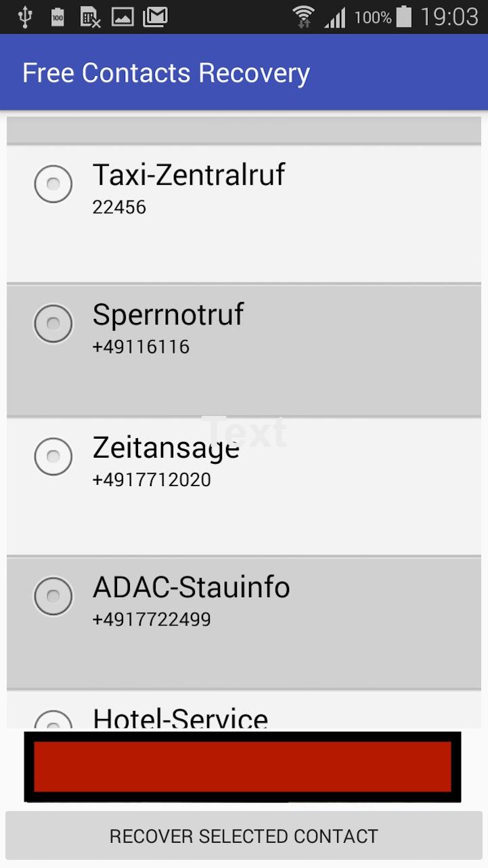
Task: Tap the picture notification icon in status bar
Action: pyautogui.click(x=123, y=17)
